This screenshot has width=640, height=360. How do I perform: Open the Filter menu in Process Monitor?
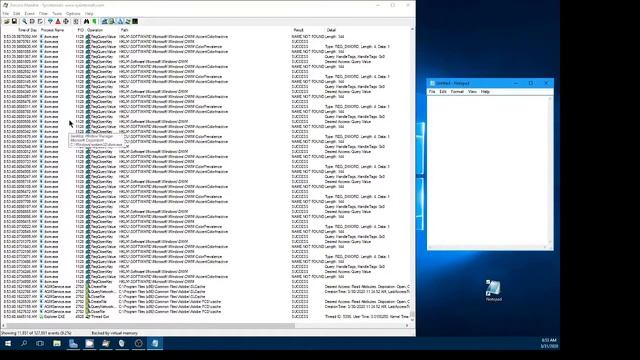point(43,13)
